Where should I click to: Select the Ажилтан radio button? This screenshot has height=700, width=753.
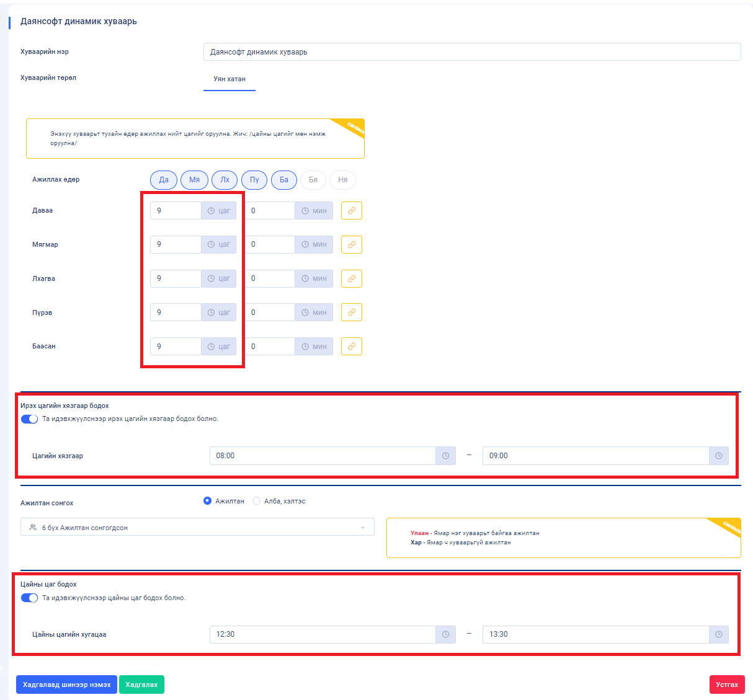click(207, 501)
